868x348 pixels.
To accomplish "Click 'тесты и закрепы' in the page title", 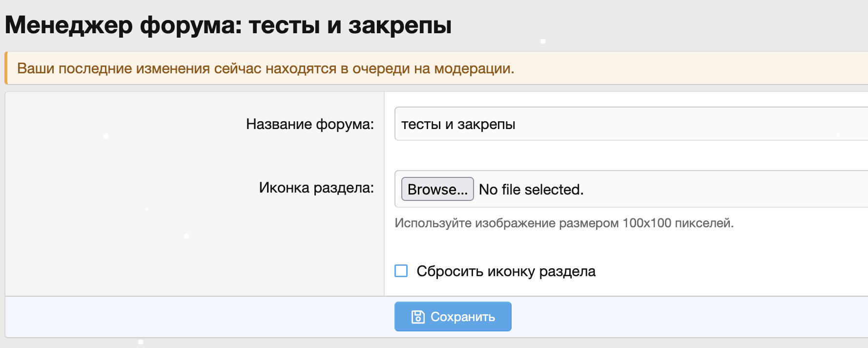I will pos(350,25).
